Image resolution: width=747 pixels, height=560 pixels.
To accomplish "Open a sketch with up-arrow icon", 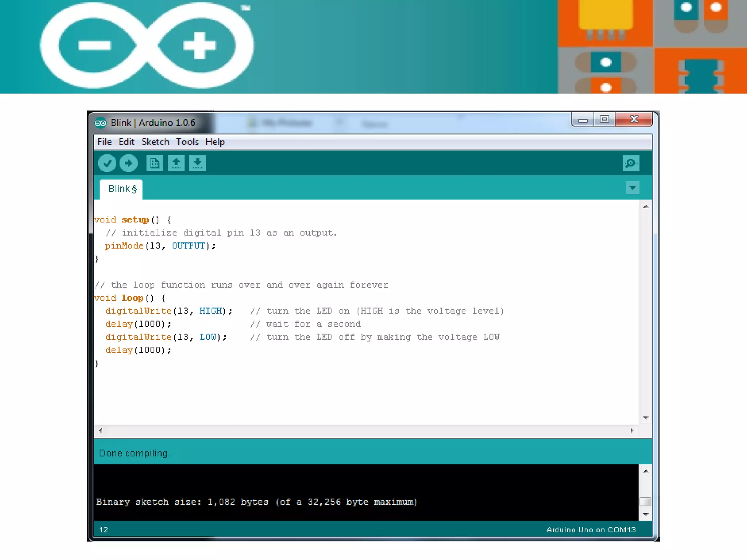I will (176, 163).
